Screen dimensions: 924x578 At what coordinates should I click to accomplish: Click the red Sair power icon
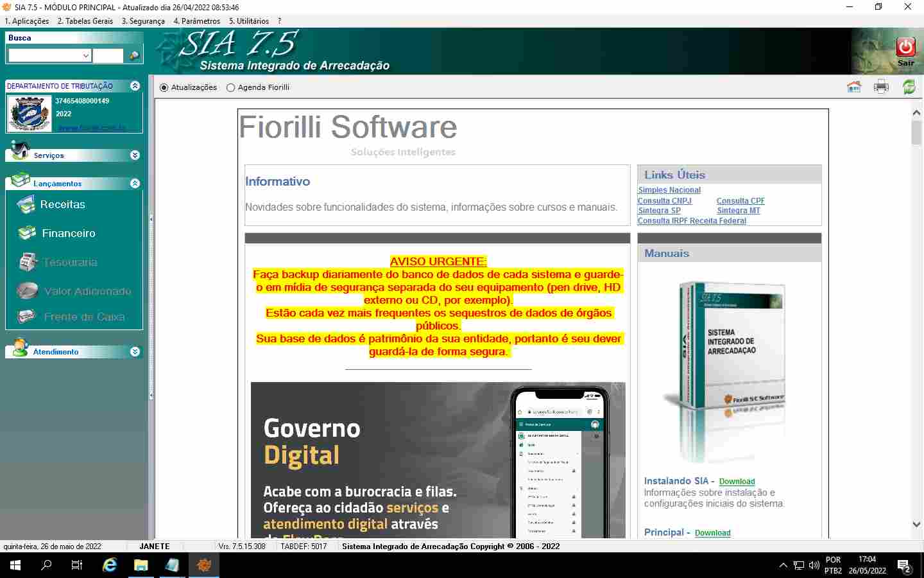(x=905, y=47)
